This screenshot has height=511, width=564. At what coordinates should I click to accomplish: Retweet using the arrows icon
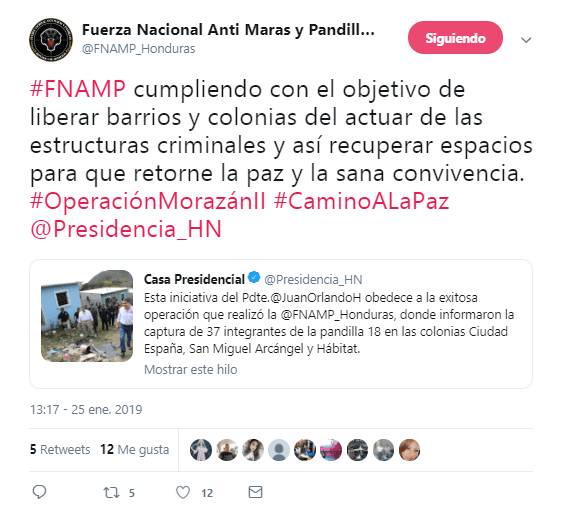[x=111, y=492]
